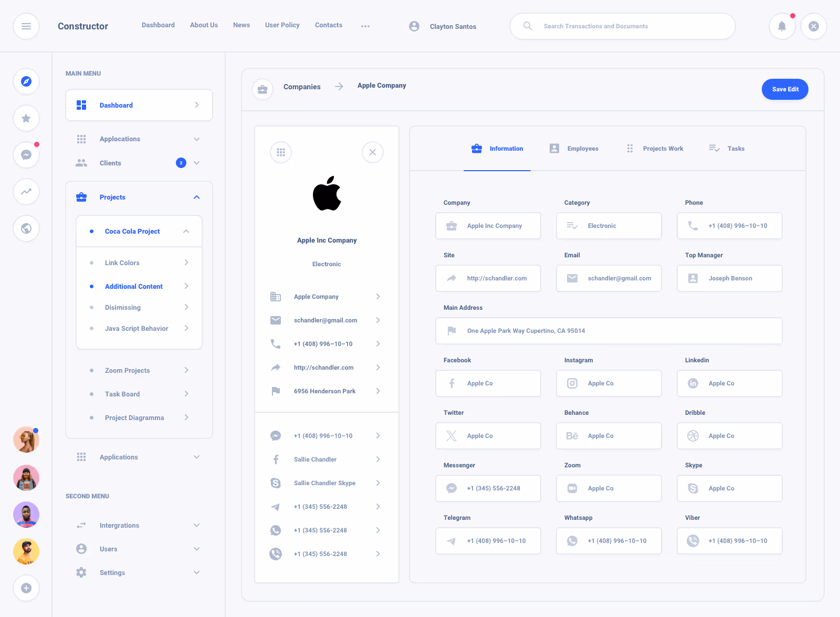The image size is (840, 617).
Task: Expand the Applications menu chevron
Action: 197,457
